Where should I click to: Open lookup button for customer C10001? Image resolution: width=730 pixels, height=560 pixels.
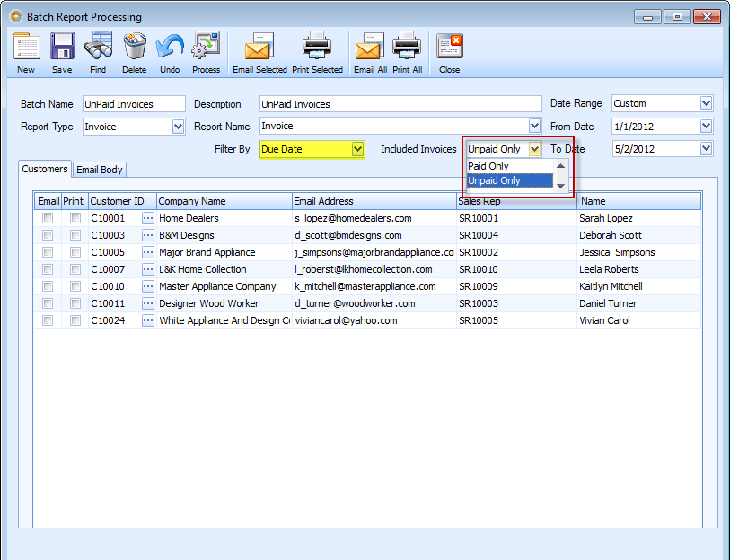pyautogui.click(x=148, y=218)
